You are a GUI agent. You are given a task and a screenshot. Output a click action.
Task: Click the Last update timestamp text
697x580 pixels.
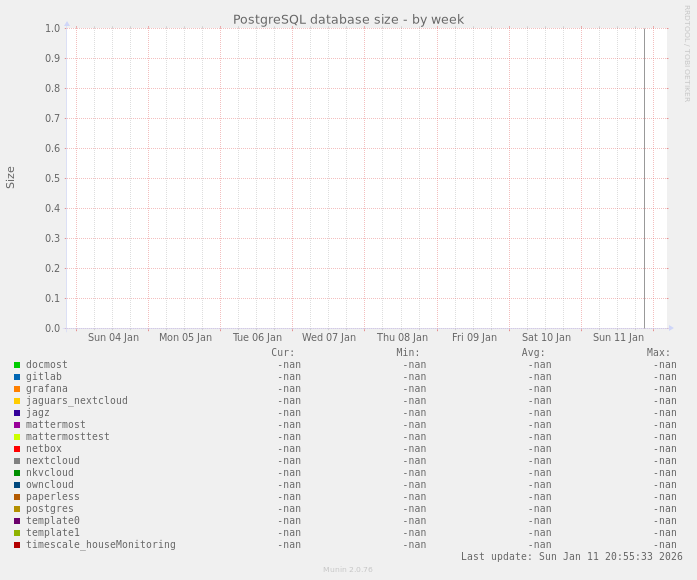[572, 557]
